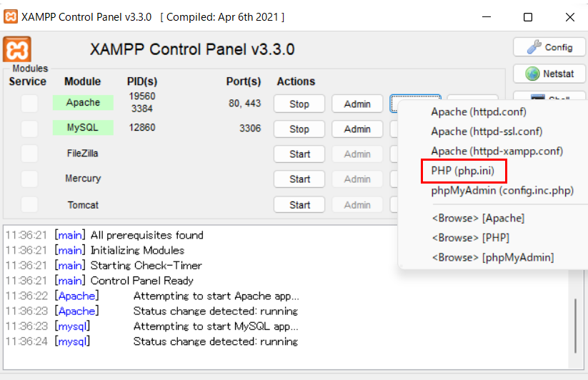This screenshot has width=588, height=380.
Task: Click the log panel vertical scrollbar
Action: point(575,326)
